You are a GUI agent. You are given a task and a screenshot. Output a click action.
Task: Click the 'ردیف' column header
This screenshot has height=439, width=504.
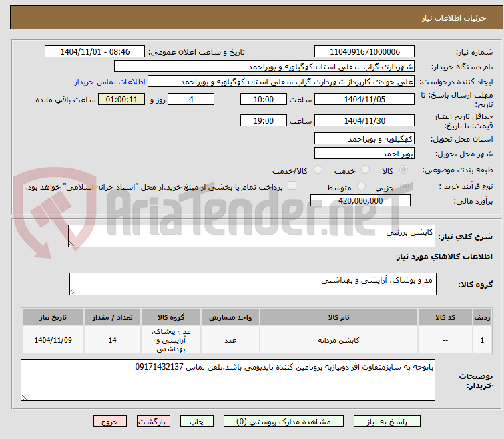point(482,317)
